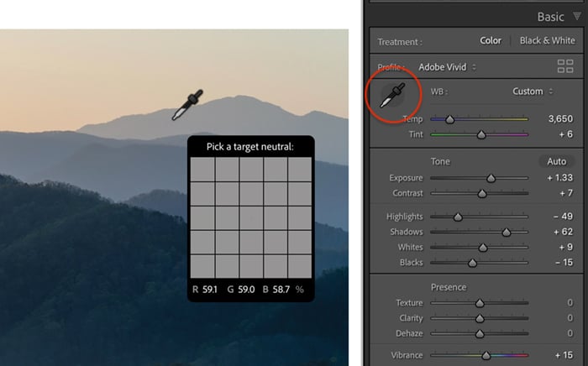Adjust the Exposure slider handle
588x366 pixels.
[491, 178]
